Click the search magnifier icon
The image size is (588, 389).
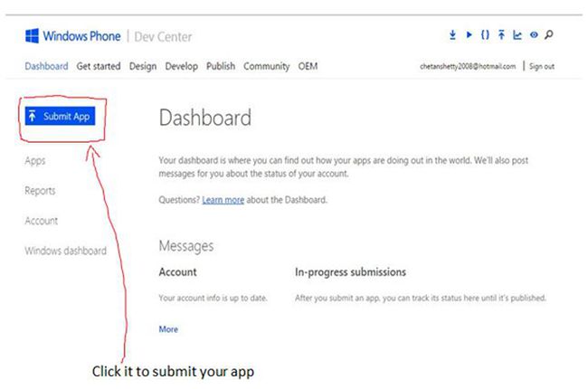point(548,35)
